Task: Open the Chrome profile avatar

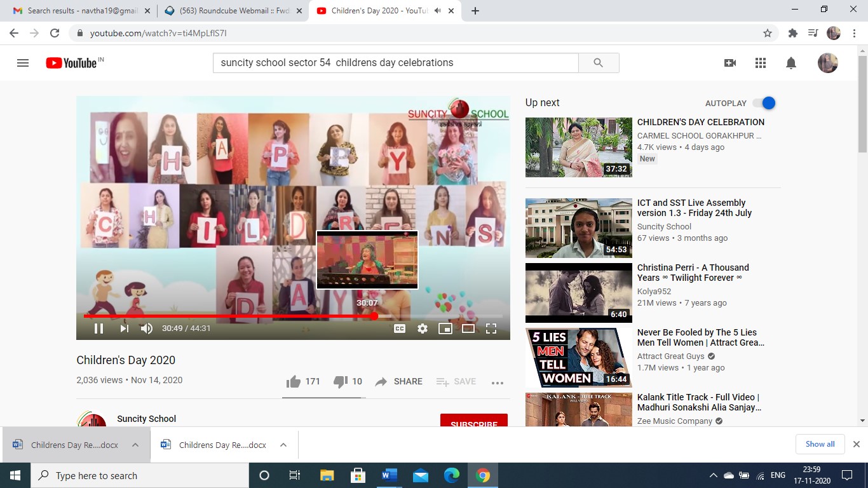Action: (834, 33)
